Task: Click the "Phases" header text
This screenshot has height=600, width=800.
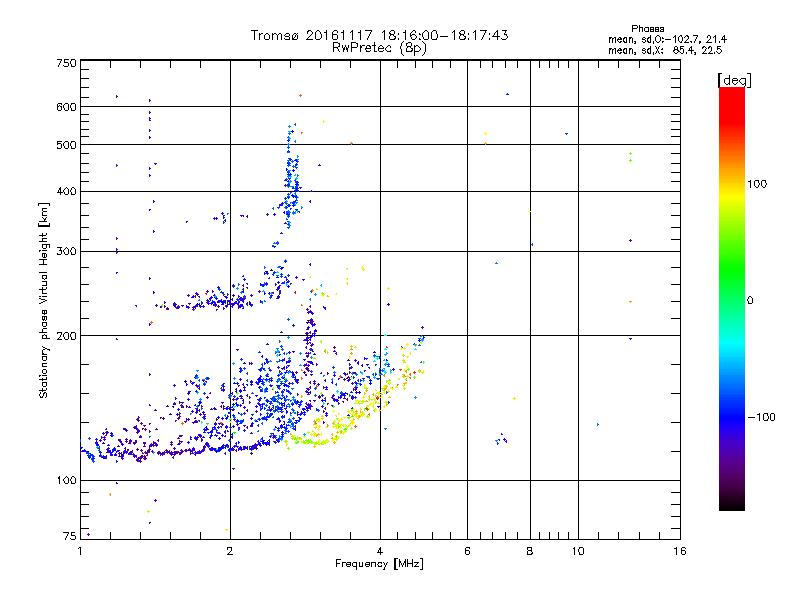Action: (647, 29)
